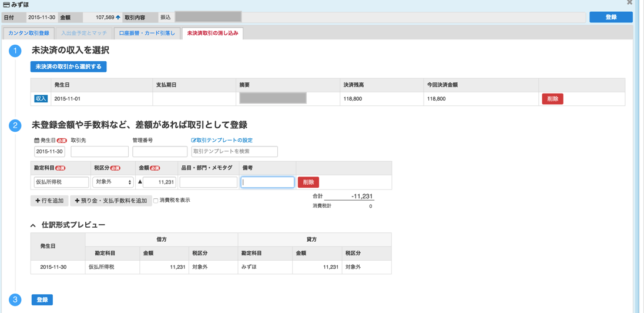
Task: Delete the 仮払所得税 entry row
Action: pos(308,182)
